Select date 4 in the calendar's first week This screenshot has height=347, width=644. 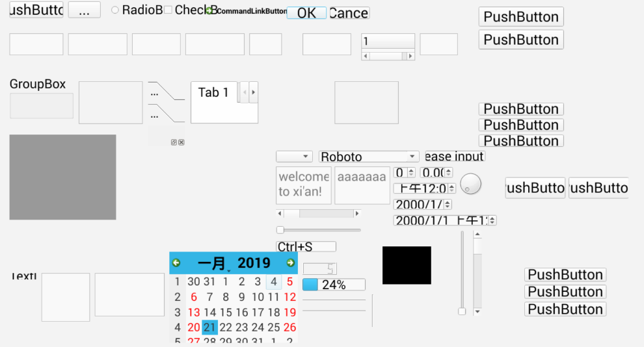click(273, 282)
